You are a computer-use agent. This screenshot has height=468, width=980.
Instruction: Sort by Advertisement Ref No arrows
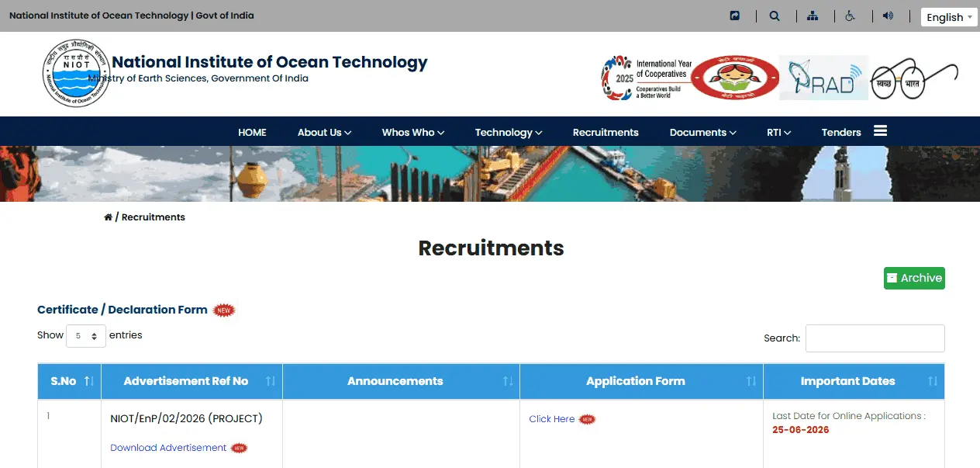coord(270,381)
